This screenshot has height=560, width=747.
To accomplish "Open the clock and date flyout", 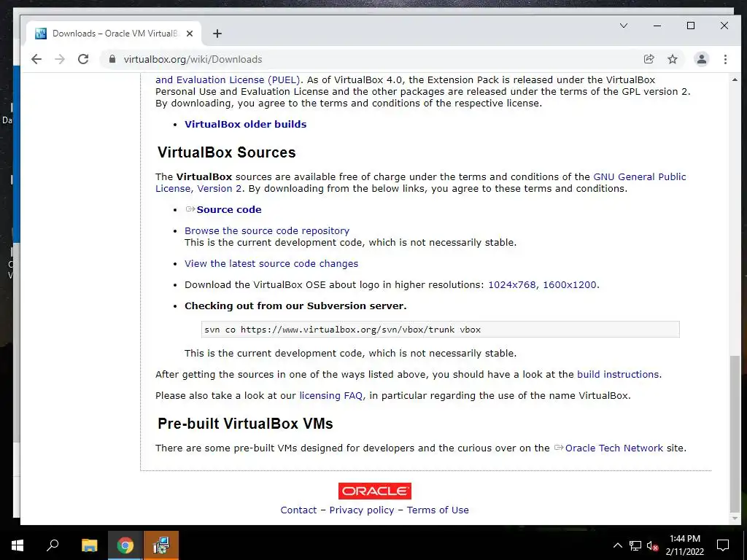I will click(x=684, y=545).
